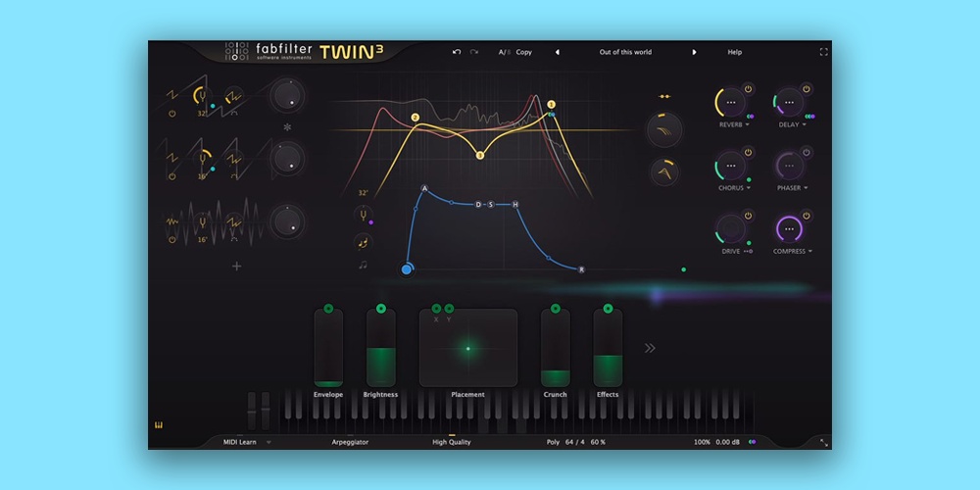
Task: Click the Placement XY pad center dot
Action: coord(468,348)
